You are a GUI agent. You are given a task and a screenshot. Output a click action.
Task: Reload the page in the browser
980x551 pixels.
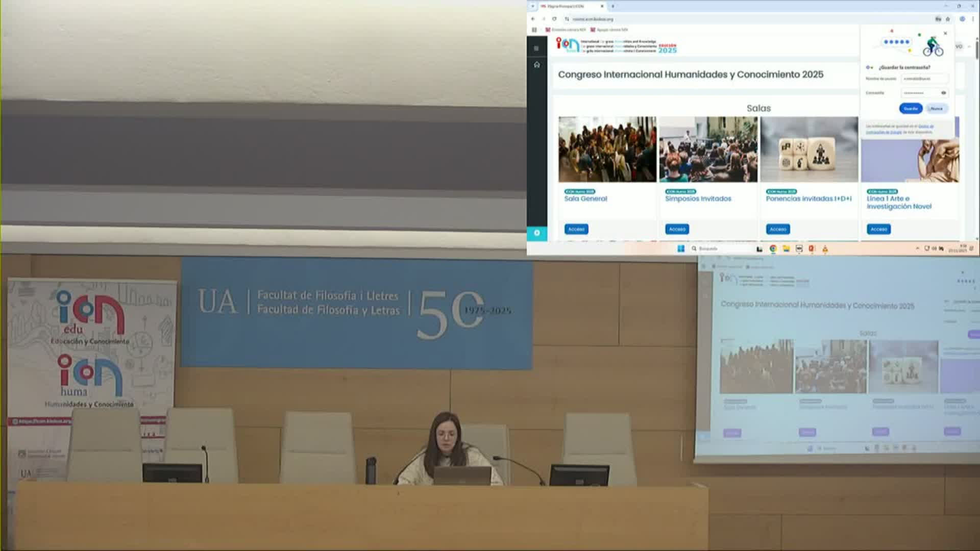(554, 19)
